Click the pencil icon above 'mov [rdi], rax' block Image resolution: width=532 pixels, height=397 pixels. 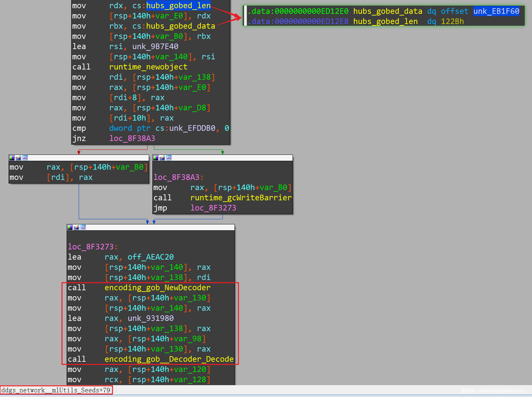tap(18, 158)
